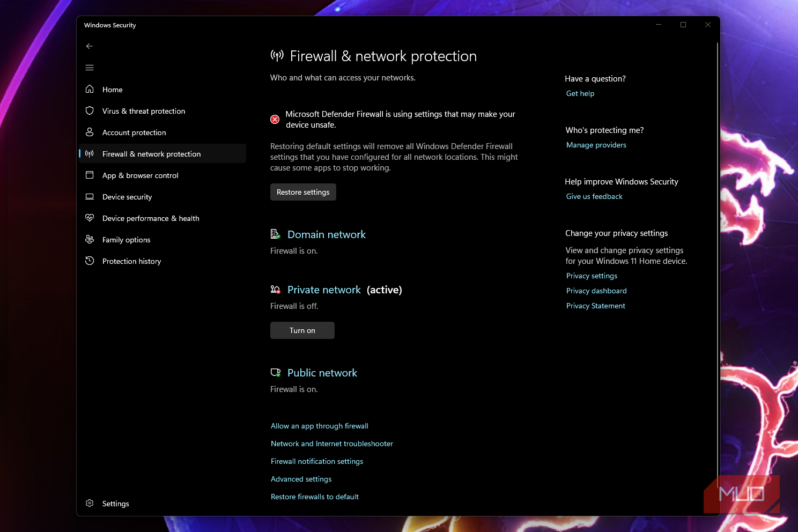Viewport: 798px width, 532px height.
Task: Open Virus & threat protection page
Action: 162,110
